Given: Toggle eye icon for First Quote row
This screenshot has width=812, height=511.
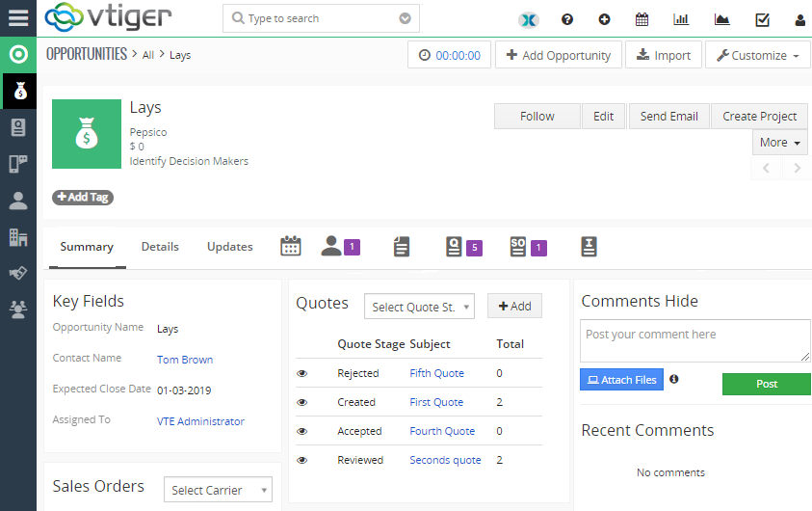Looking at the screenshot, I should click(302, 402).
